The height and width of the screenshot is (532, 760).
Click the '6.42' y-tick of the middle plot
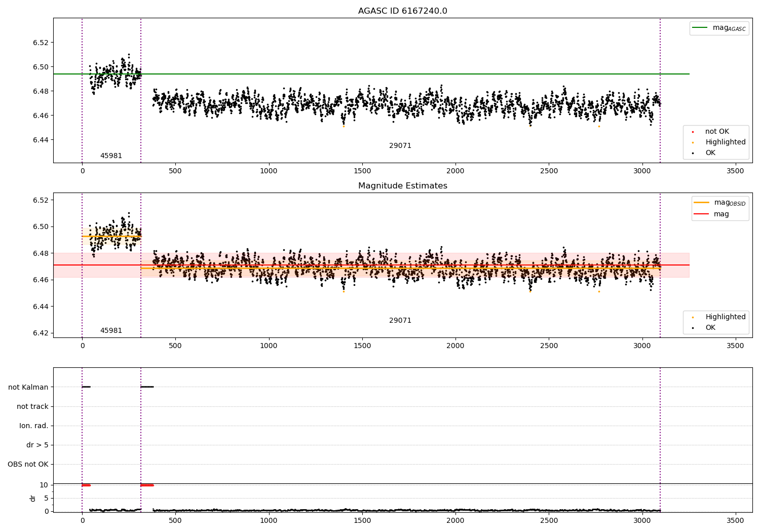pyautogui.click(x=41, y=333)
